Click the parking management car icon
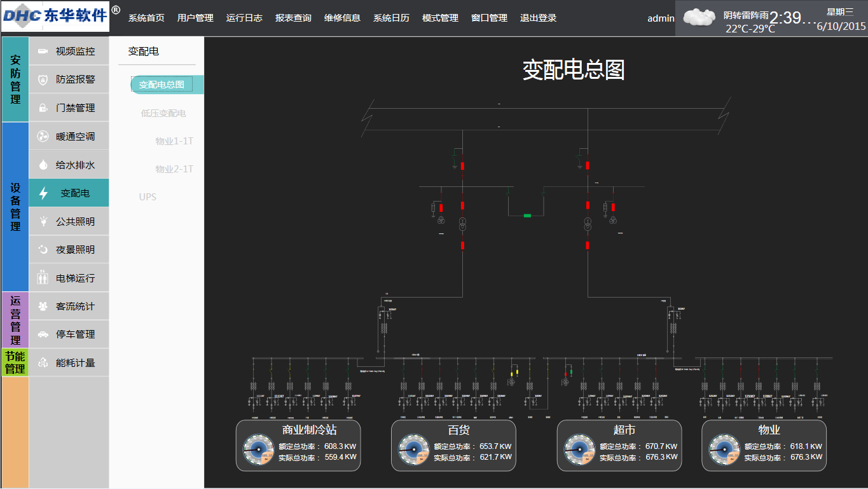This screenshot has width=868, height=489. click(43, 334)
